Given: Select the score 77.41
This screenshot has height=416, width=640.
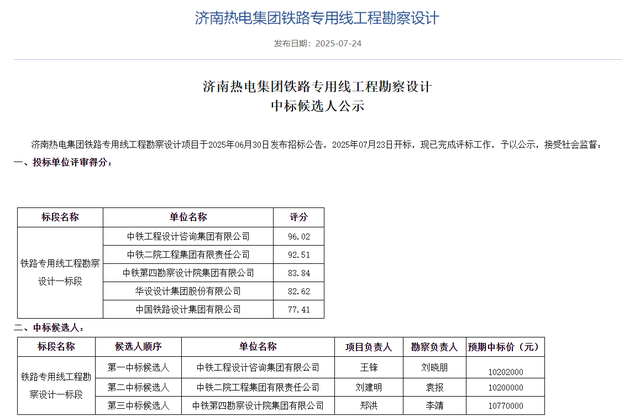Looking at the screenshot, I should 299,310.
